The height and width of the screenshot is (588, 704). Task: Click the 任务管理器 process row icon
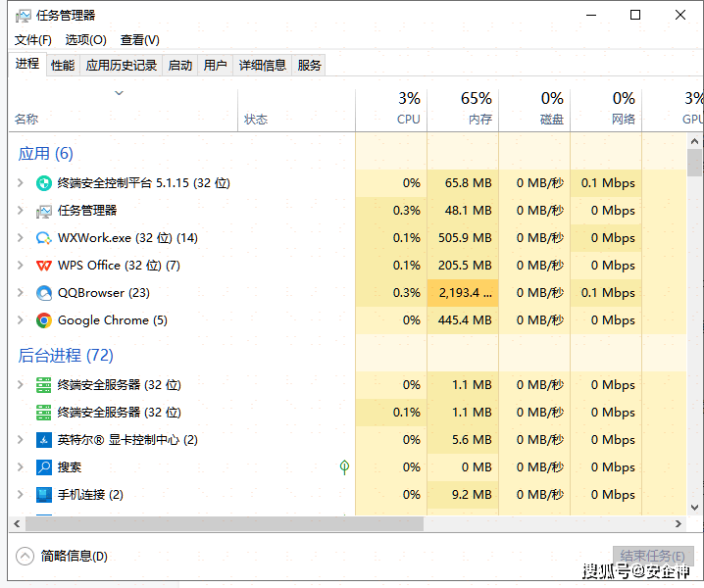43,211
